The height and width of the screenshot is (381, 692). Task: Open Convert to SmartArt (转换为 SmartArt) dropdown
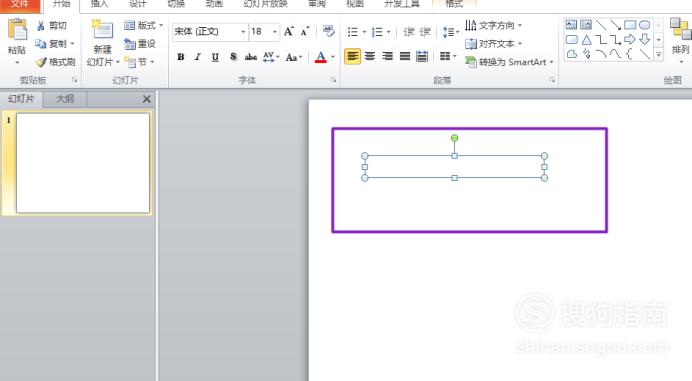[x=509, y=62]
